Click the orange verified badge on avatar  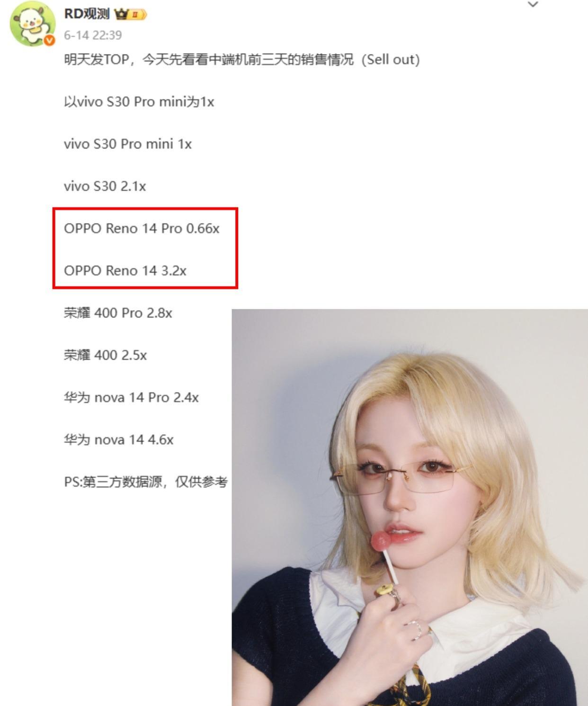[x=49, y=41]
